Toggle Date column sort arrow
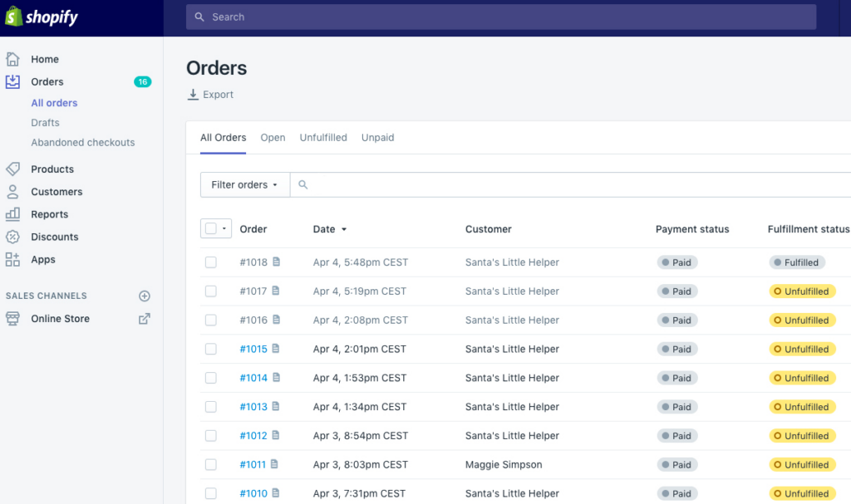The image size is (851, 504). pos(343,229)
